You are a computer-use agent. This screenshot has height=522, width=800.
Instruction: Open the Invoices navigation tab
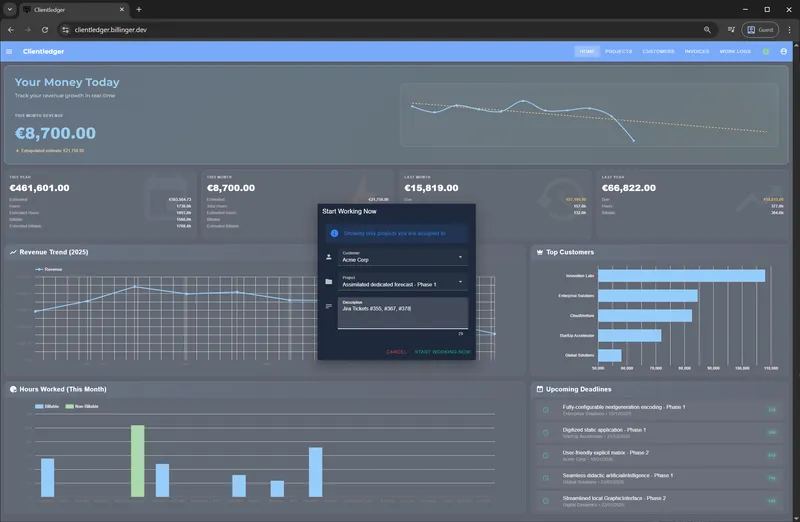point(697,51)
